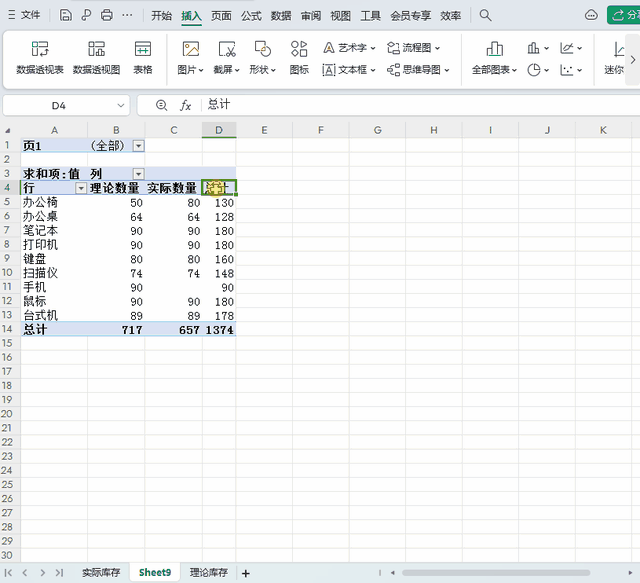Screen dimensions: 640x583
Task: Insert a scatter chart from ribbon
Action: [x=571, y=70]
